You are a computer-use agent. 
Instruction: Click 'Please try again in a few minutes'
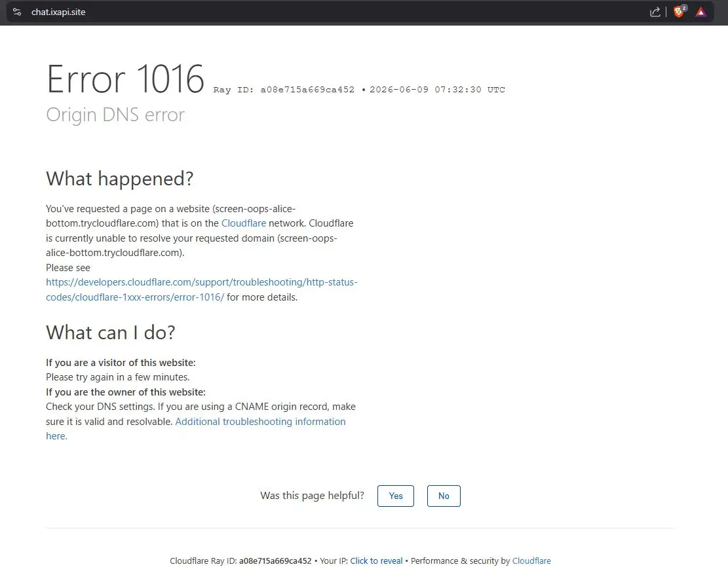point(117,377)
